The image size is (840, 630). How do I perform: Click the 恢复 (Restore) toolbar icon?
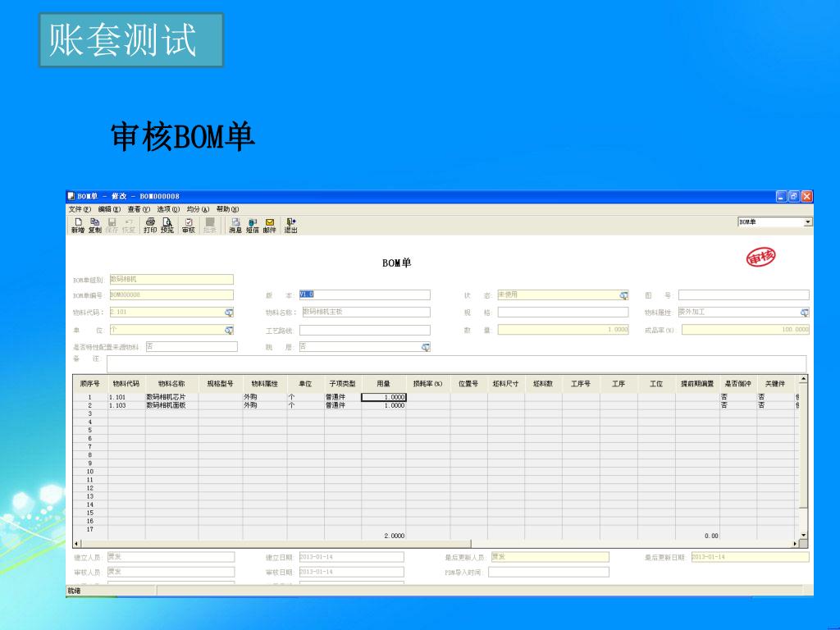[x=129, y=225]
